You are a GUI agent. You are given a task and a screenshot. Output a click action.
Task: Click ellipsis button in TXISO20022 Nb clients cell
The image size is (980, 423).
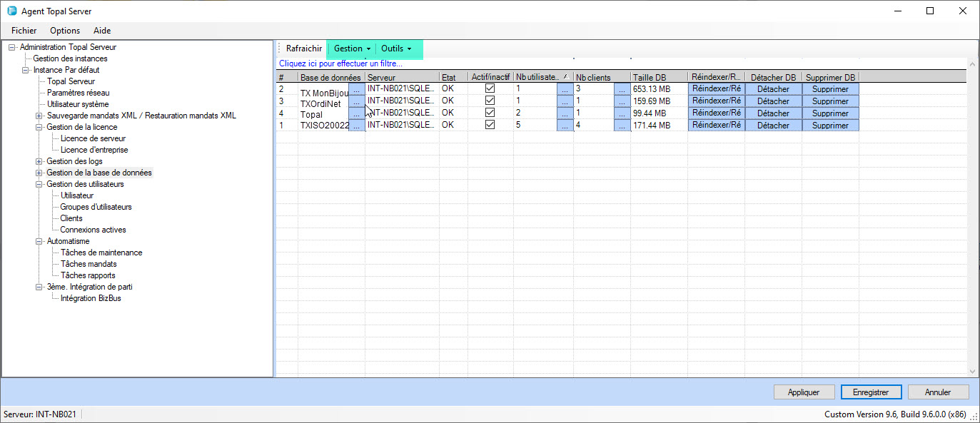(x=622, y=126)
